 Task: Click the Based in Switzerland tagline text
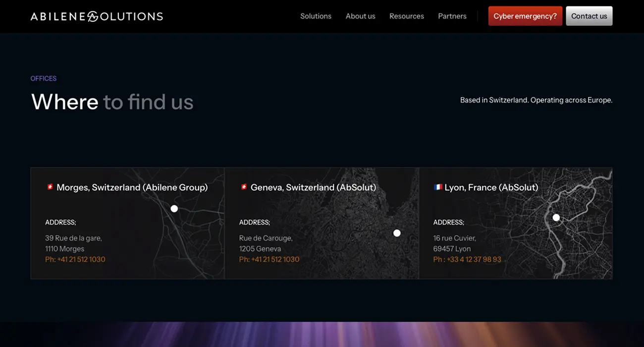[537, 100]
